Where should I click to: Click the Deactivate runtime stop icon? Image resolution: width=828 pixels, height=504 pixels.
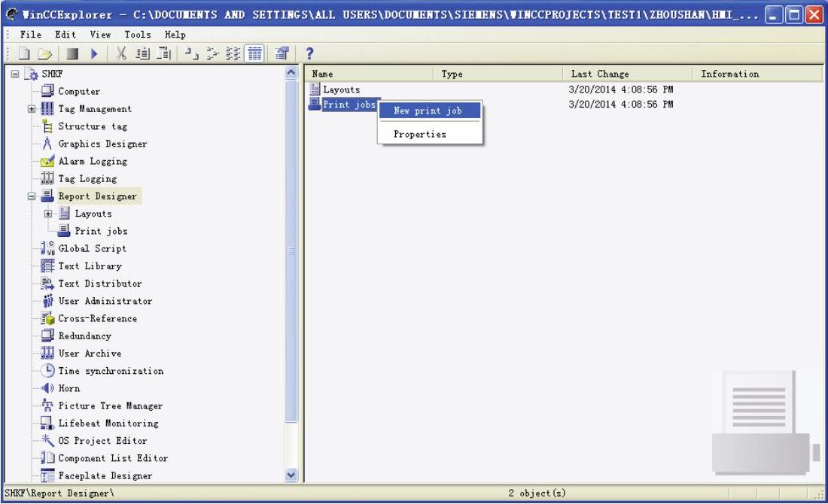[72, 54]
